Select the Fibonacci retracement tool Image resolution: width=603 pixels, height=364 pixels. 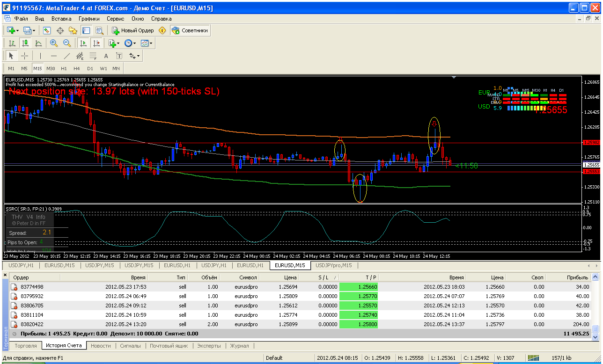click(93, 56)
